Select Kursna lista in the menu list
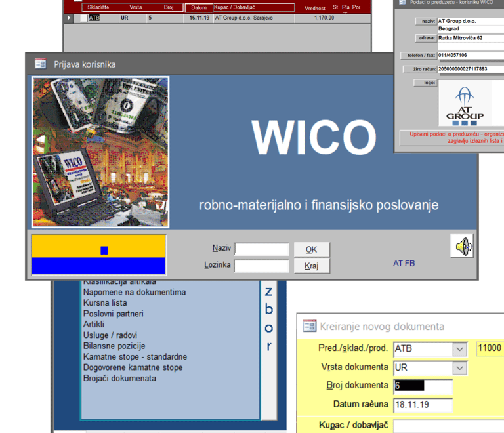The image size is (504, 433). pyautogui.click(x=105, y=303)
